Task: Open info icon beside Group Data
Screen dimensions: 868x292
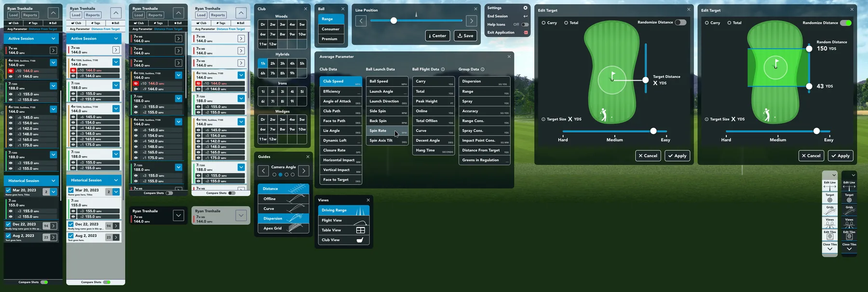Action: click(482, 69)
